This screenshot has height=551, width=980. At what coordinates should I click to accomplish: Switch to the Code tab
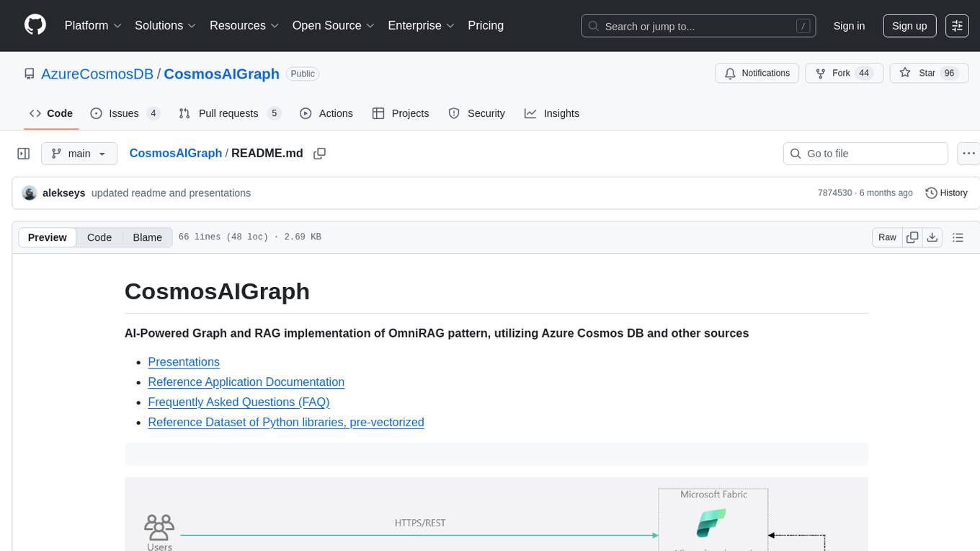[51, 113]
